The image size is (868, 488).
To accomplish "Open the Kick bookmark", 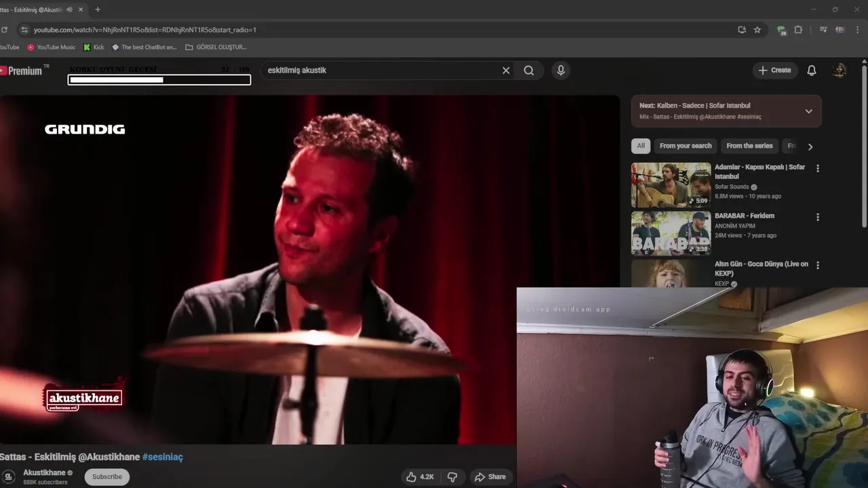I will pos(94,47).
